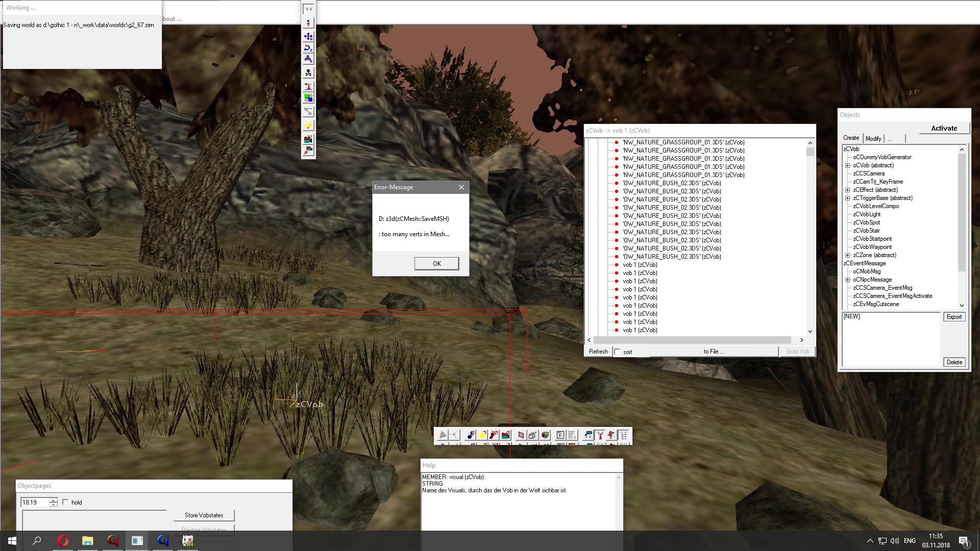The width and height of the screenshot is (980, 551).
Task: Click the yellow sun icon in bottom toolbar
Action: coord(482,435)
